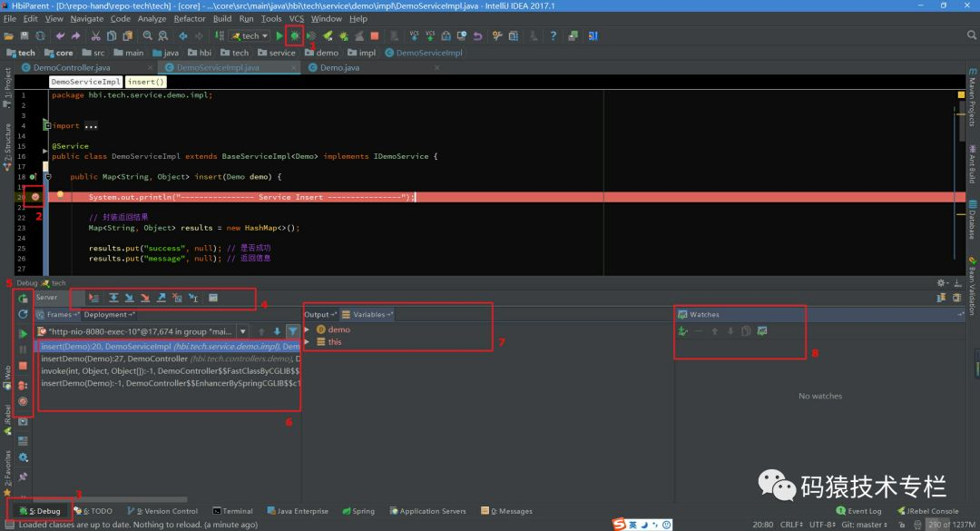Screen dimensions: 980x531
Task: Click the Open file toolbar icon
Action: 9,36
